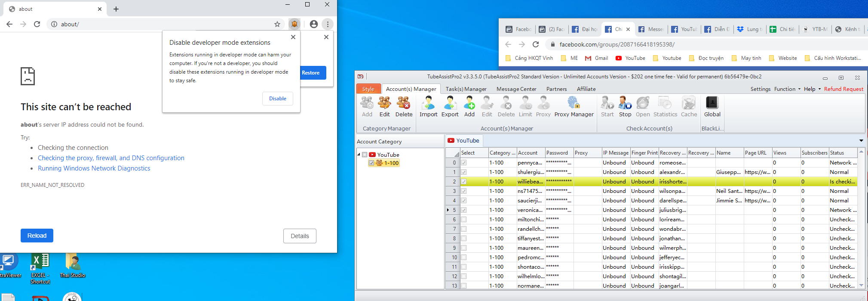
Task: Click the Disable button in popup
Action: click(278, 99)
